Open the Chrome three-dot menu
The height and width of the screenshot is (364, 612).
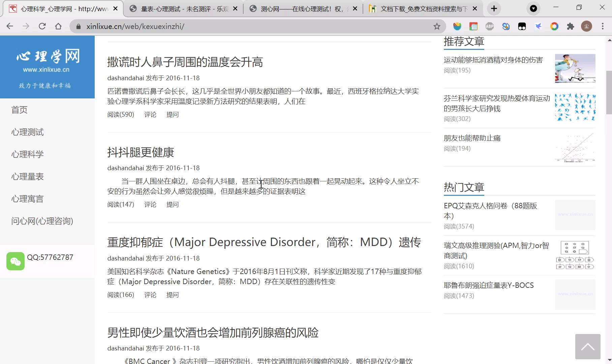pyautogui.click(x=603, y=26)
